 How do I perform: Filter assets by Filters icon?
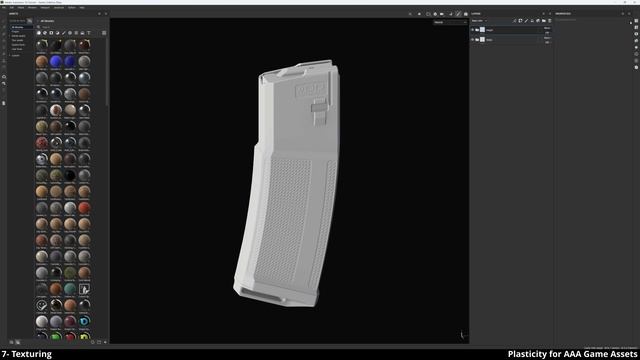(x=57, y=33)
